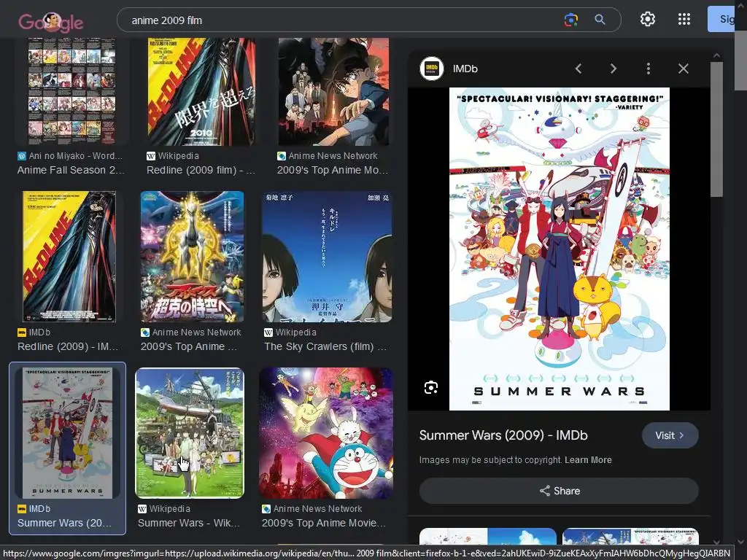Screen dimensions: 747x560
Task: Open Google quick settings gear
Action: pos(648,19)
